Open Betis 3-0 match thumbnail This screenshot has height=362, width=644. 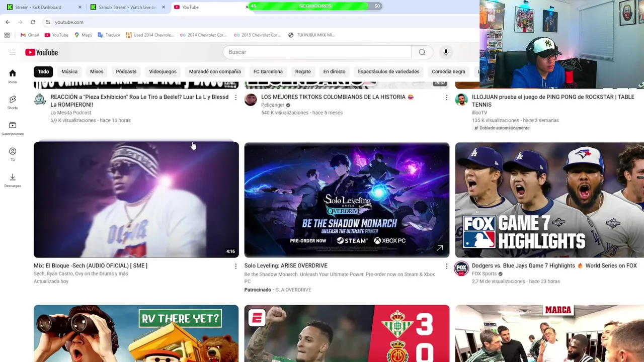[347, 333]
